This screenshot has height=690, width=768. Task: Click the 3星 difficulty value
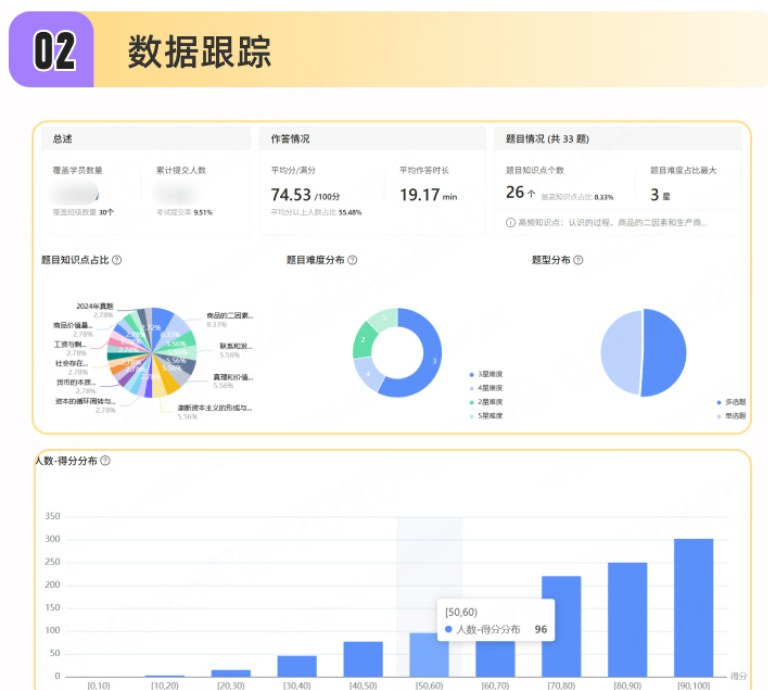(660, 195)
